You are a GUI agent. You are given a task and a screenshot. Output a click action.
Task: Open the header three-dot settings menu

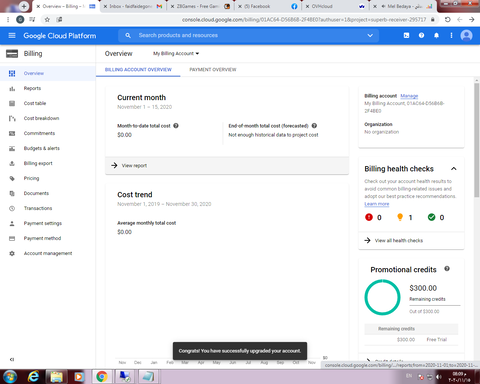(x=451, y=35)
